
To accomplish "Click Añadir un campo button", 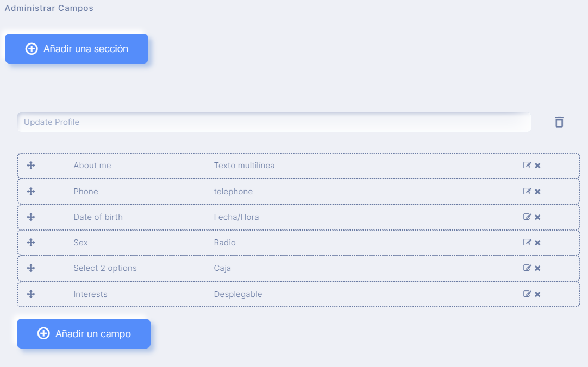I will [84, 334].
